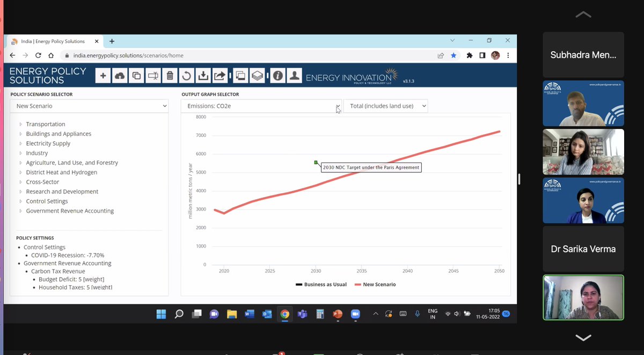Open Windows taskbar search
The height and width of the screenshot is (355, 644).
pyautogui.click(x=179, y=314)
